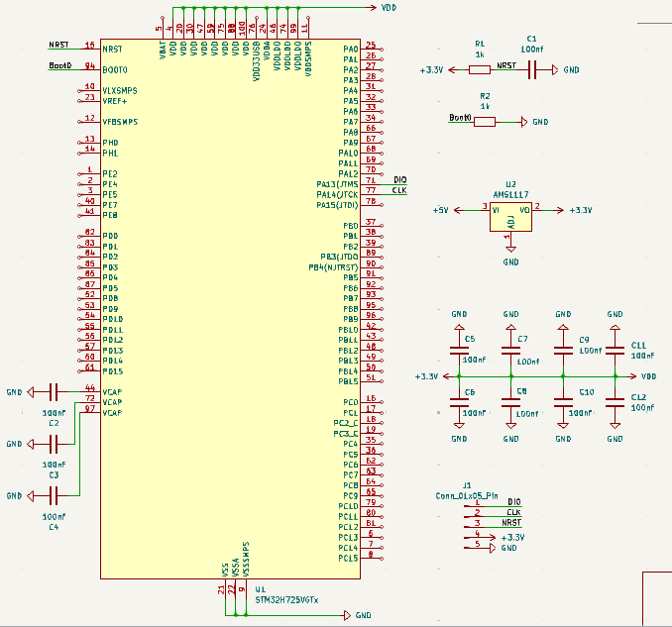
Task: Click the GND symbol right of C1
Action: [x=566, y=69]
